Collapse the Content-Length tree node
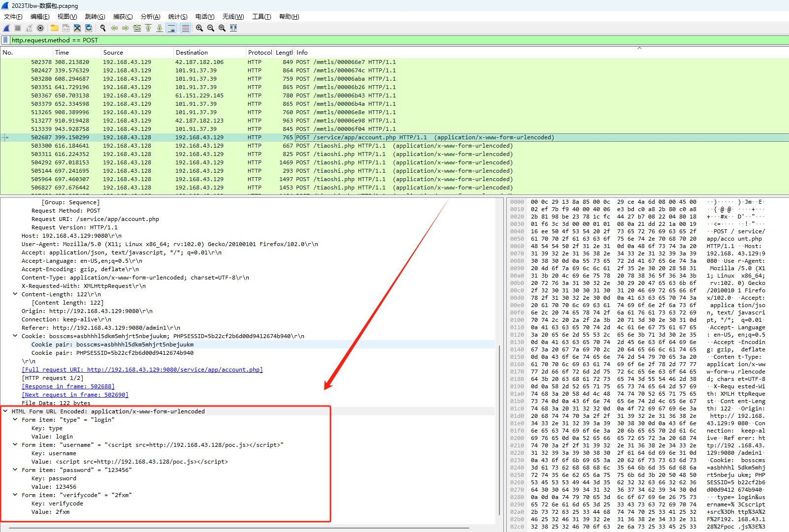789x532 pixels. pyautogui.click(x=15, y=294)
